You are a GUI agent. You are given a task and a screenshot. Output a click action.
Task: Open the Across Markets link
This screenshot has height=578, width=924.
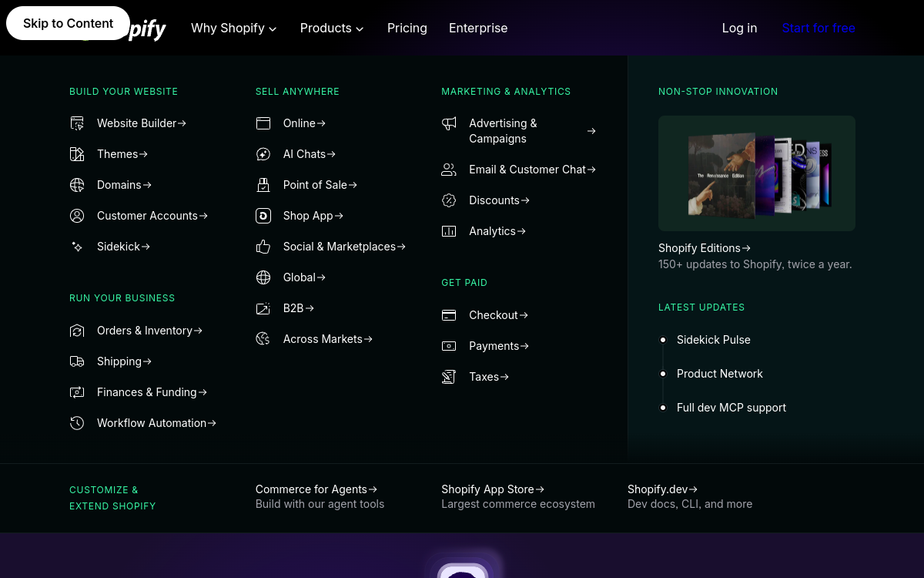coord(328,339)
